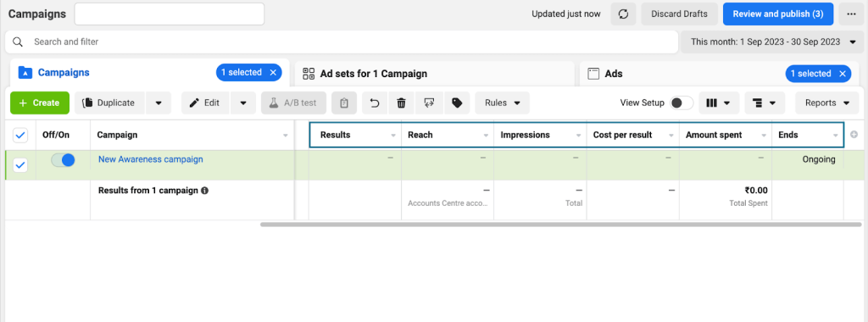
Task: Click the green Create button
Action: (x=40, y=103)
